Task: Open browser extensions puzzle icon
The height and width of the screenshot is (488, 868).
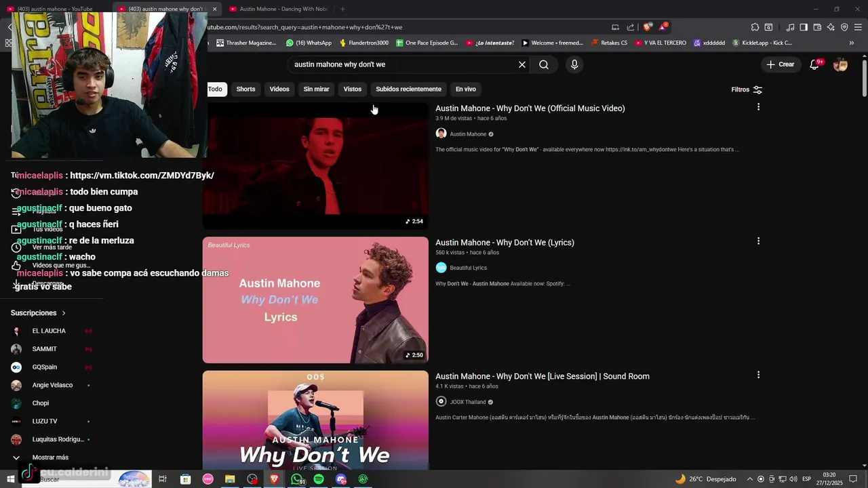Action: pyautogui.click(x=755, y=27)
